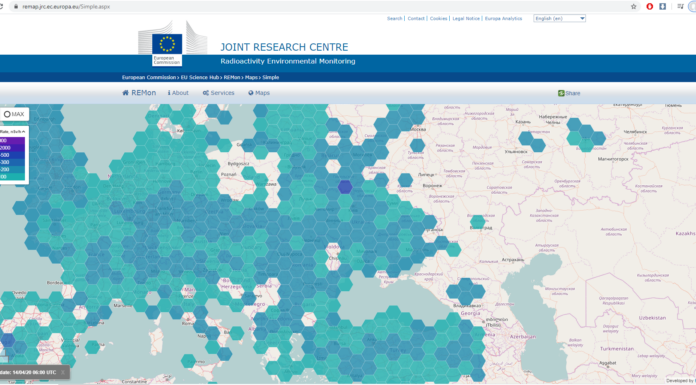The width and height of the screenshot is (696, 385).
Task: Collapse the dose rate legend panel
Action: tap(23, 132)
